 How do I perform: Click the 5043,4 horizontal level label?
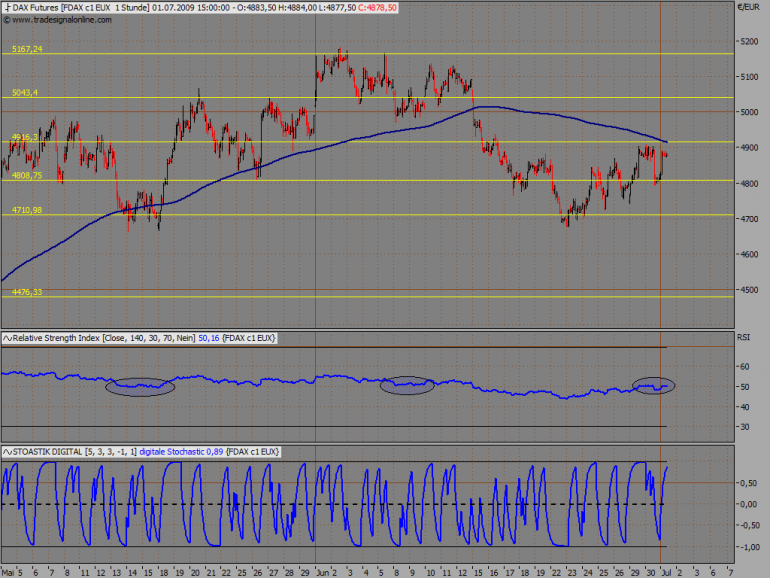[25, 93]
